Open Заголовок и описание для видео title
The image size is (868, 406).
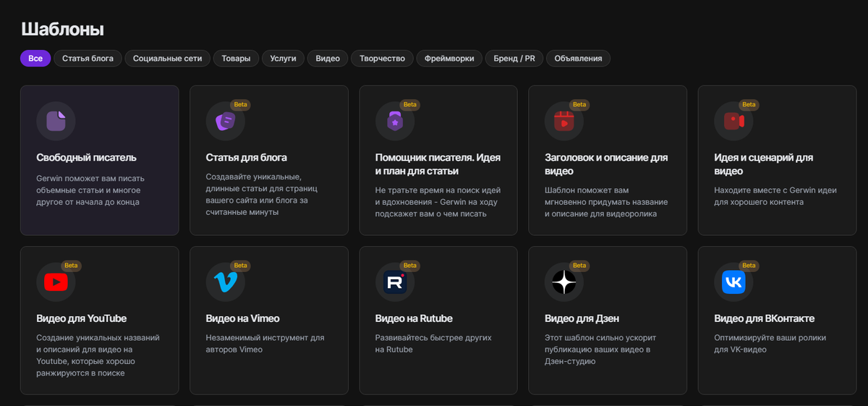(606, 164)
